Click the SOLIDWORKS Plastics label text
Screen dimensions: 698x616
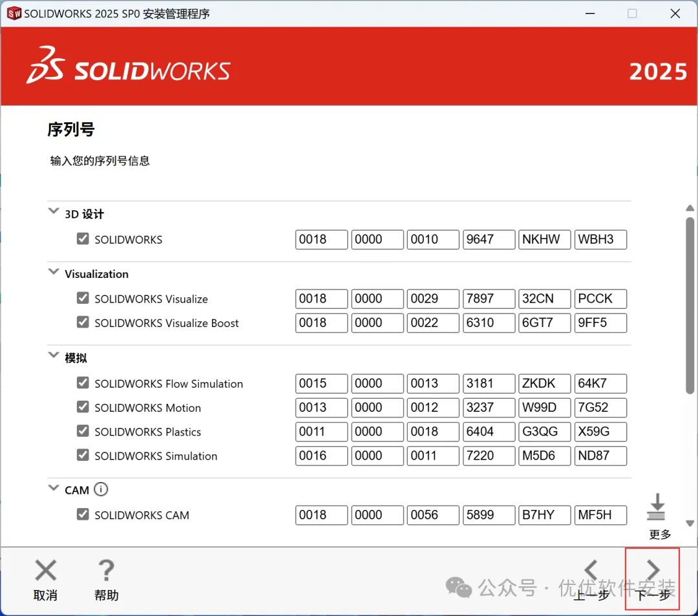147,432
